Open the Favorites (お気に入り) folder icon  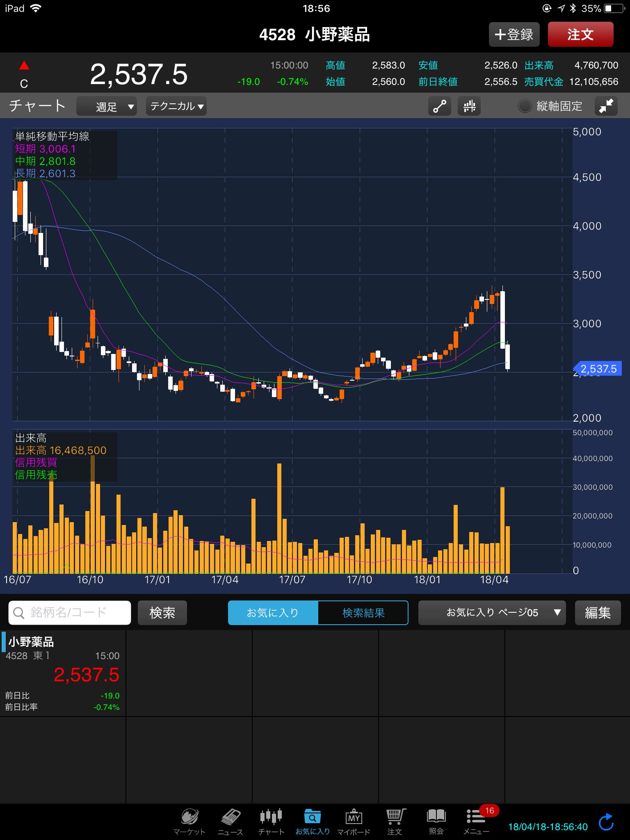[x=313, y=822]
